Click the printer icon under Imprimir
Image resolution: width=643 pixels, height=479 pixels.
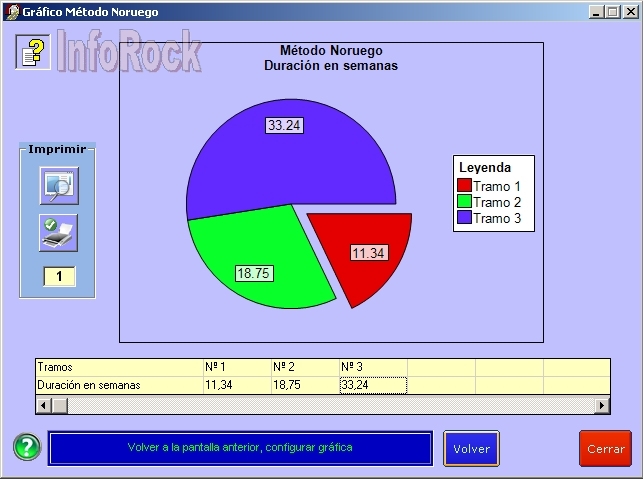(58, 232)
